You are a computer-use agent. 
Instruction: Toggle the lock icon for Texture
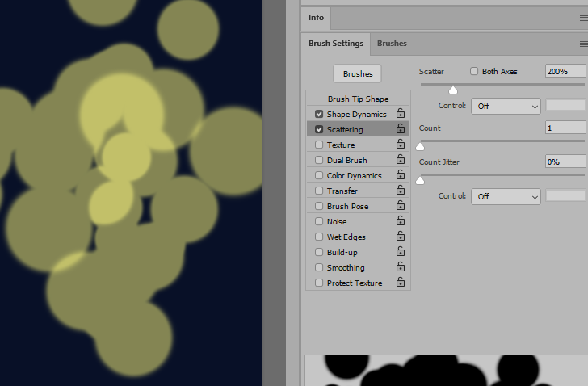point(401,145)
